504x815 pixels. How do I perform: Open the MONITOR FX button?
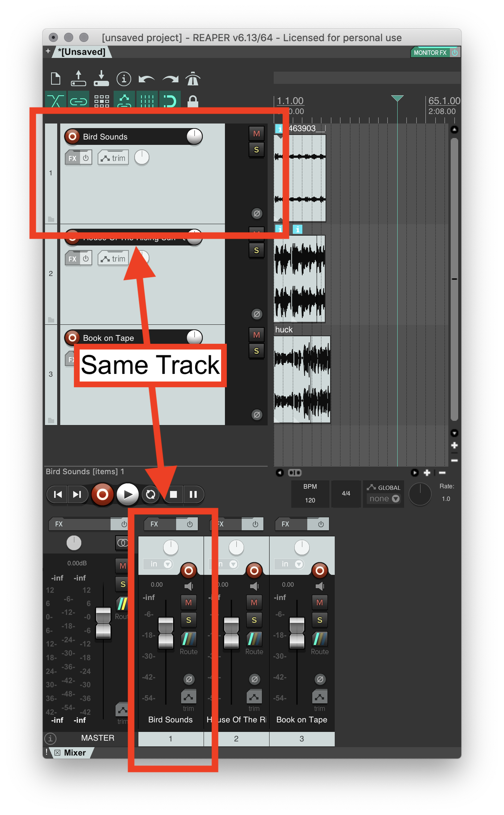(430, 53)
